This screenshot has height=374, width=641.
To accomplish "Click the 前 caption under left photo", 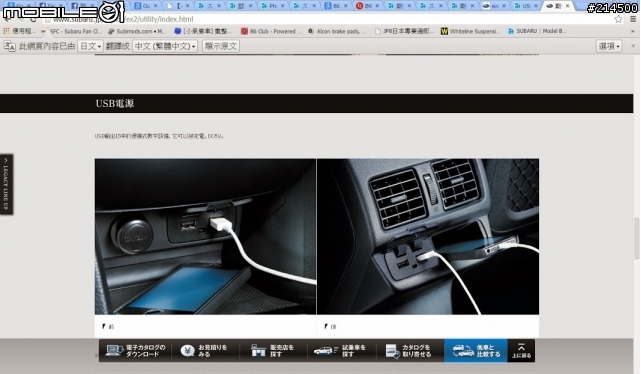I will [111, 327].
